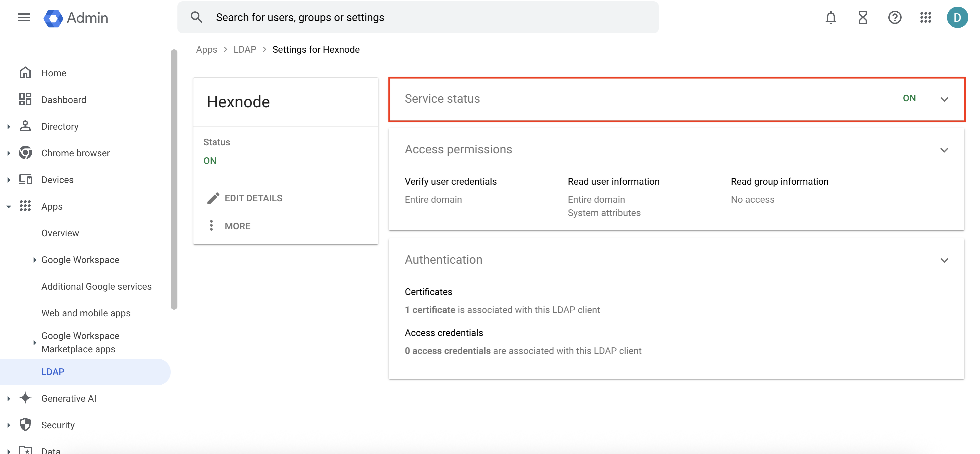Screen dimensions: 980x454
Task: Expand the Directory tree arrow
Action: [9, 126]
